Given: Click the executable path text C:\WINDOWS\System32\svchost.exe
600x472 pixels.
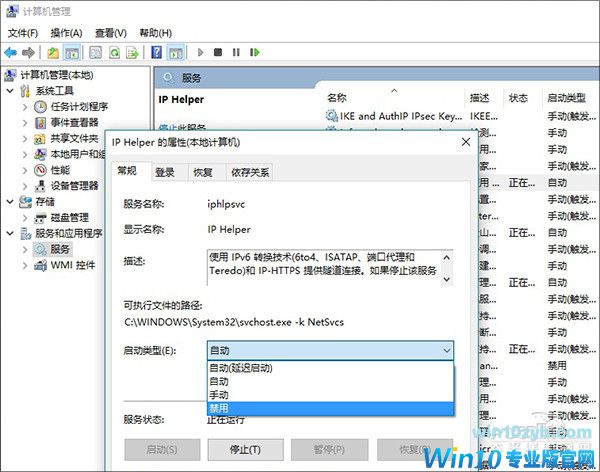Looking at the screenshot, I should tap(208, 322).
